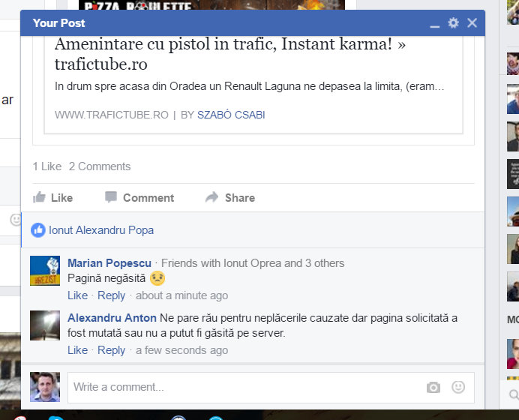Click the blue like reaction icon

(38, 230)
